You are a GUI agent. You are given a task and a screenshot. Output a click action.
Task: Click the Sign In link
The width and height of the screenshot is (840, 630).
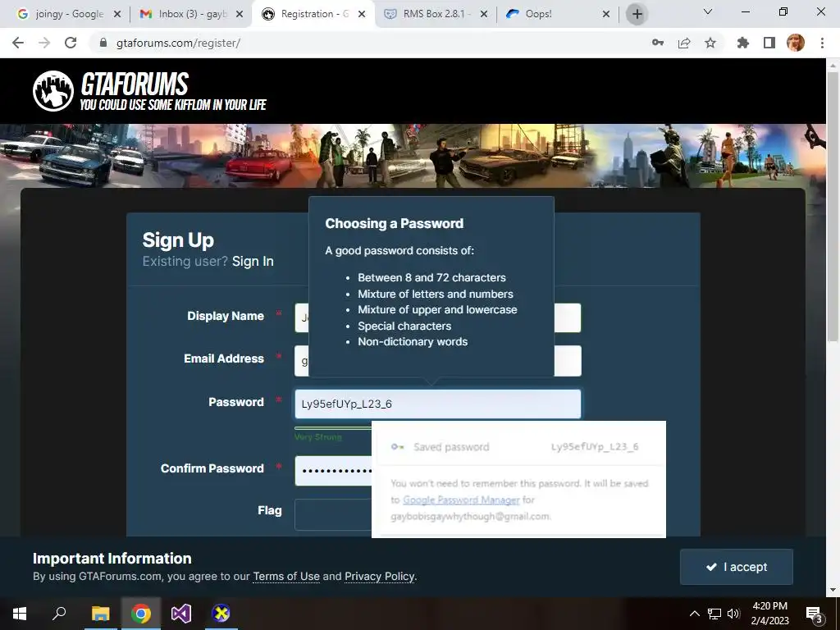pyautogui.click(x=253, y=261)
